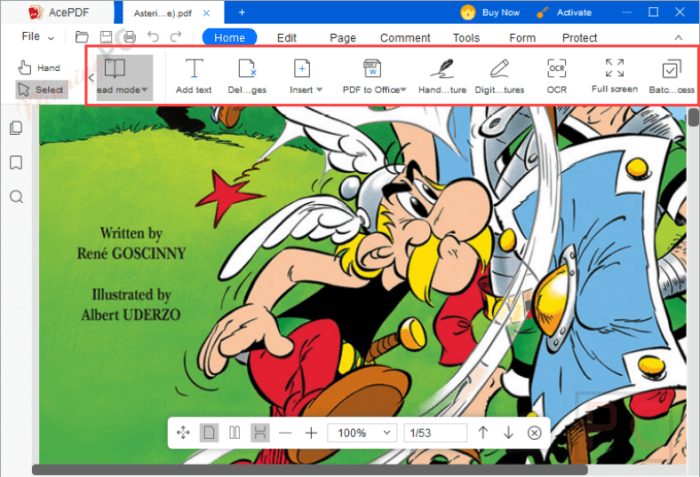Open the Batch process tool
Image resolution: width=700 pixels, height=477 pixels.
click(x=671, y=76)
